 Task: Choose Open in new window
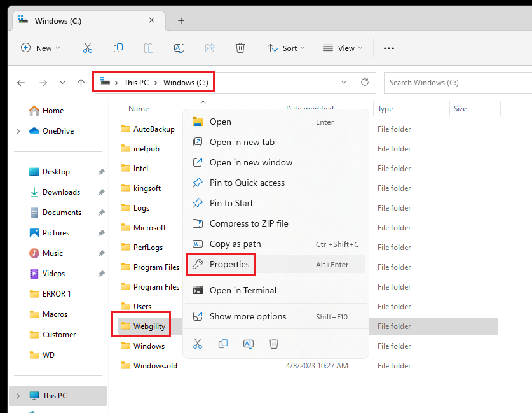(275, 162)
